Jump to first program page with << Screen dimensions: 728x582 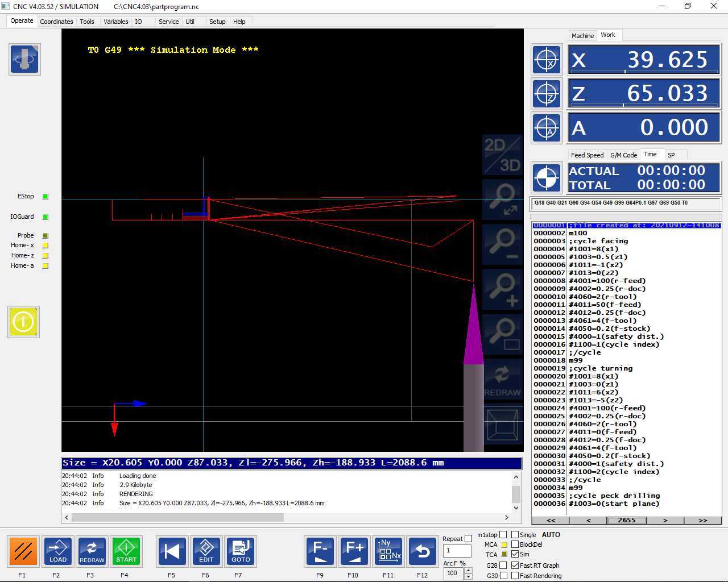click(x=551, y=521)
